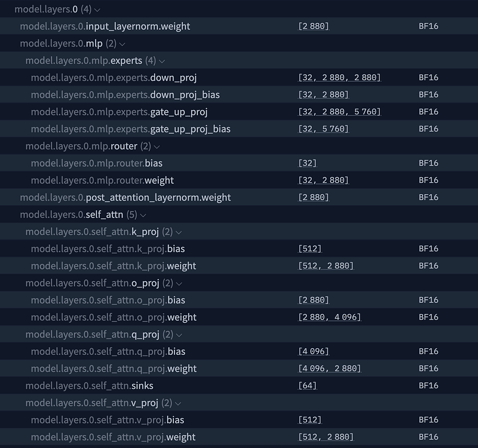Collapse the mlp.router group chevron
The height and width of the screenshot is (448, 478).
pyautogui.click(x=157, y=147)
